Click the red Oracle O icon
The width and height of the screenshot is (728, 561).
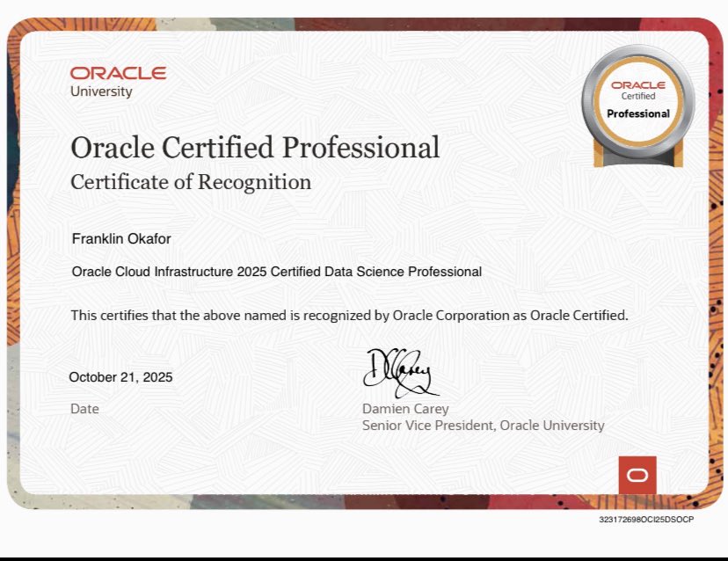(637, 475)
